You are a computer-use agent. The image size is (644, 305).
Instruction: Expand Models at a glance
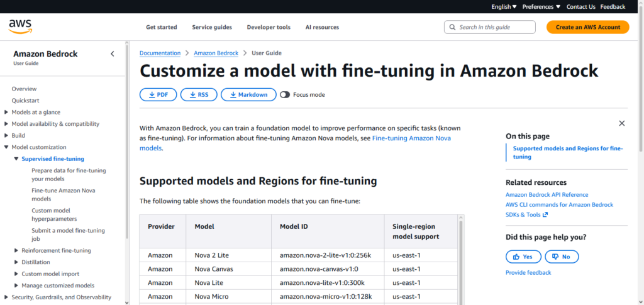pyautogui.click(x=6, y=112)
